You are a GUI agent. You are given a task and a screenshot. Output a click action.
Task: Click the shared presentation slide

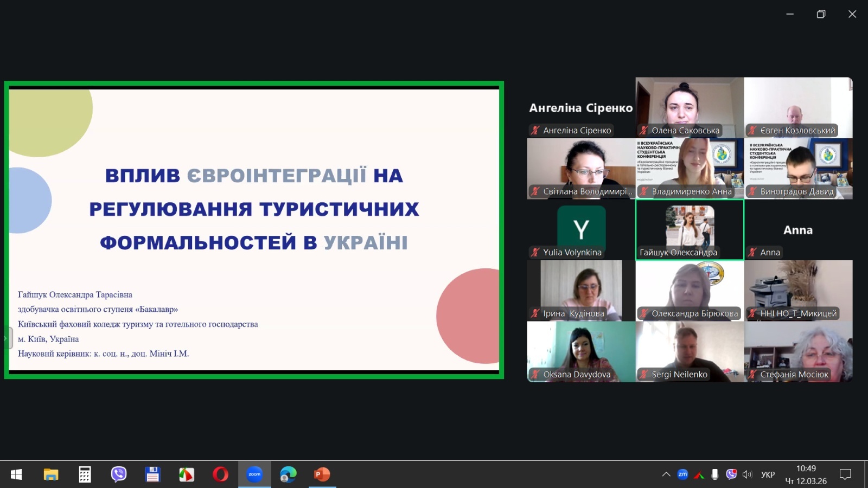point(254,229)
